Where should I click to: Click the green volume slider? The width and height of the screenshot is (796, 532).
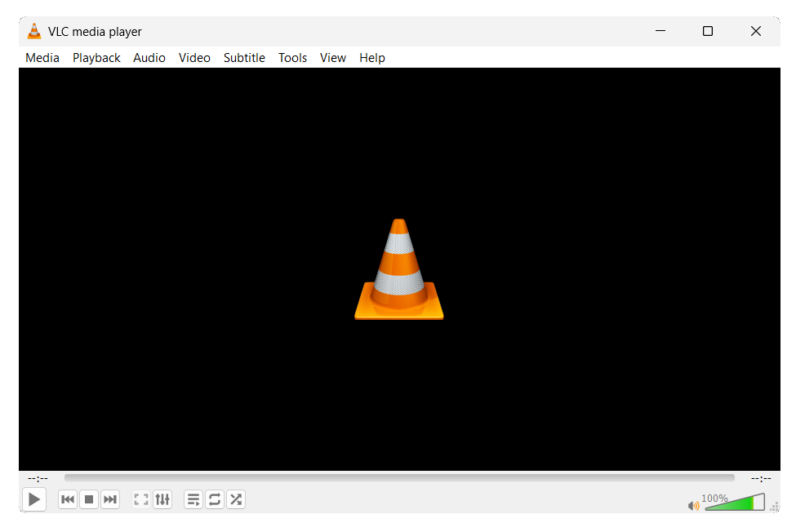tap(735, 503)
